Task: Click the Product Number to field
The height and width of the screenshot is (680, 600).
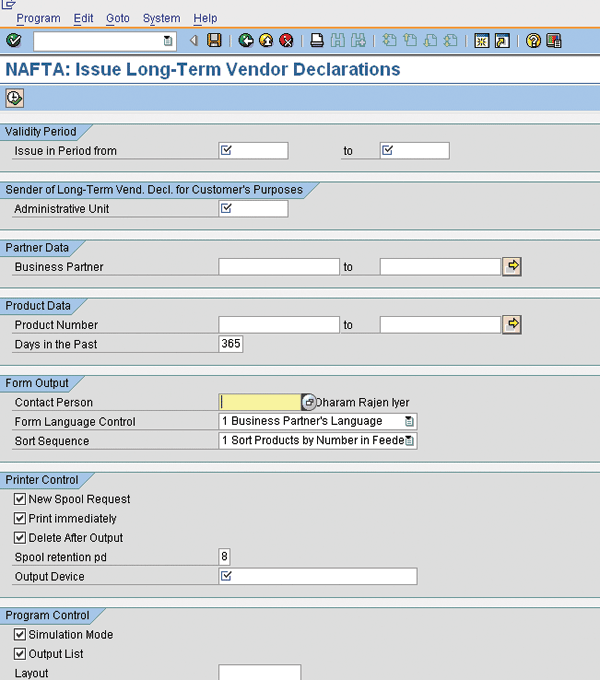Action: tap(440, 325)
